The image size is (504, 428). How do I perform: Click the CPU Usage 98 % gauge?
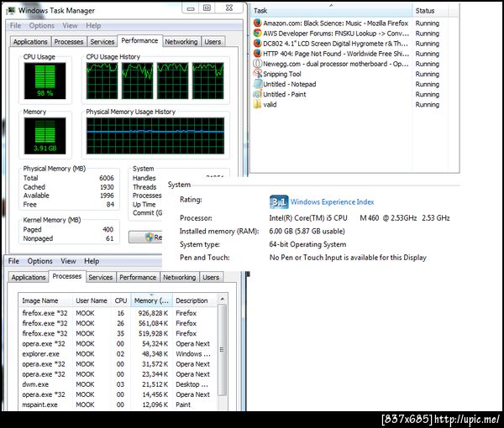pos(45,81)
